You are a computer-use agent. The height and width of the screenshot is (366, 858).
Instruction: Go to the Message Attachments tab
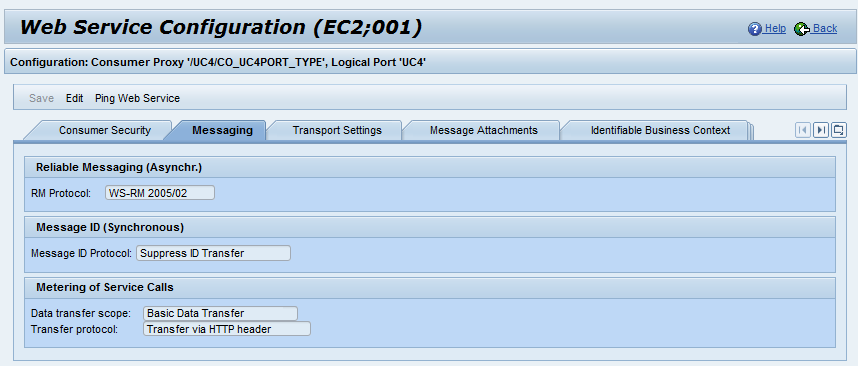coord(484,130)
